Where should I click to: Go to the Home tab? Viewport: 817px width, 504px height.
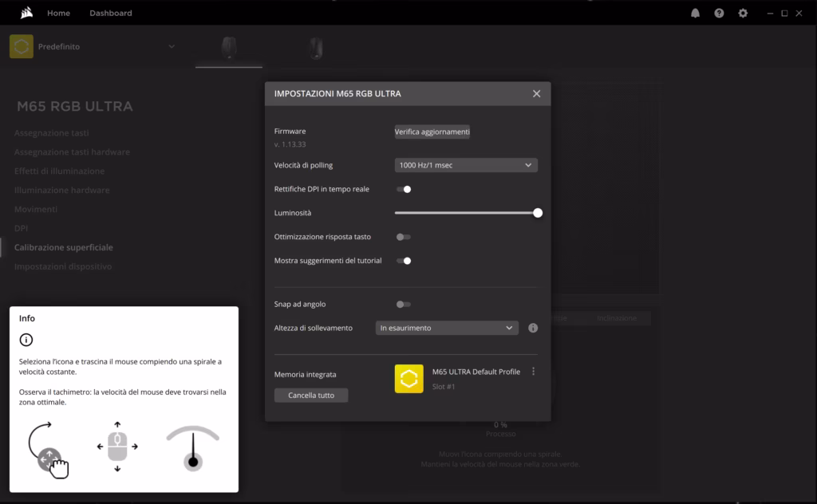coord(58,13)
